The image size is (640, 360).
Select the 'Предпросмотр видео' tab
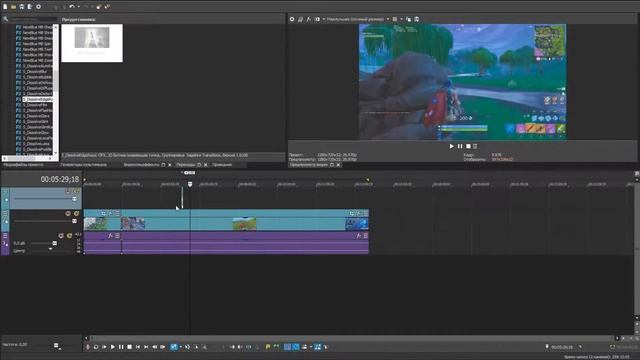click(309, 165)
